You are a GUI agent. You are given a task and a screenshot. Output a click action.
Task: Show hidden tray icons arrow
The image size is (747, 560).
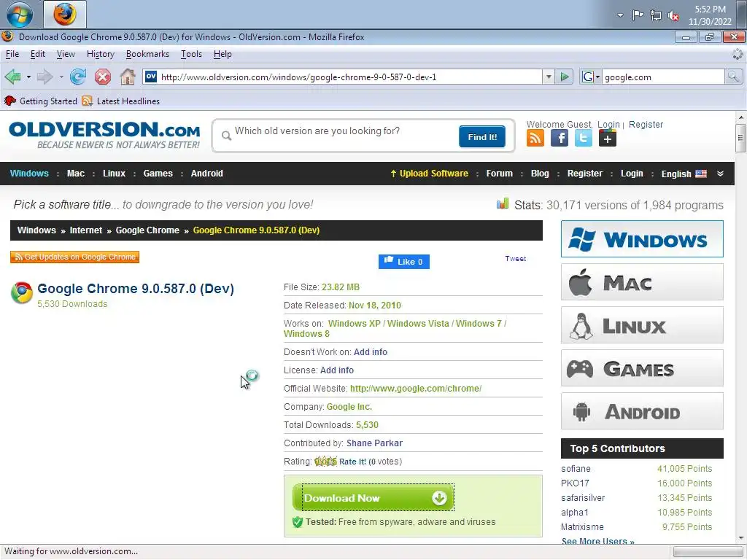tap(620, 15)
